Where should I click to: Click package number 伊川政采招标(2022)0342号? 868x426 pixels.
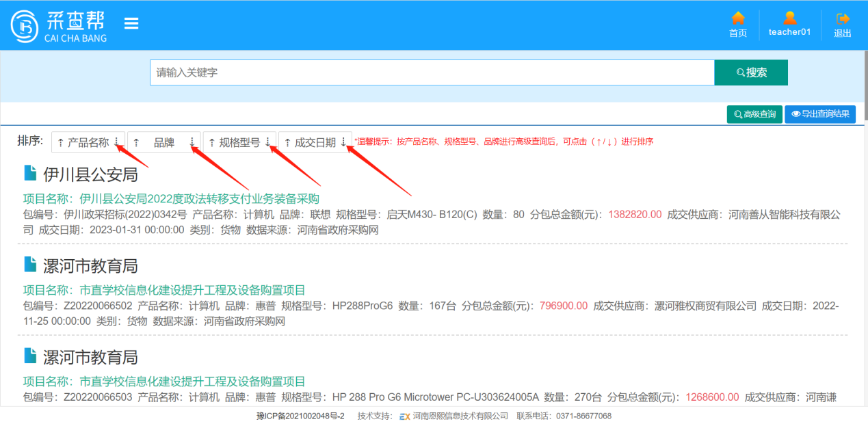[125, 214]
